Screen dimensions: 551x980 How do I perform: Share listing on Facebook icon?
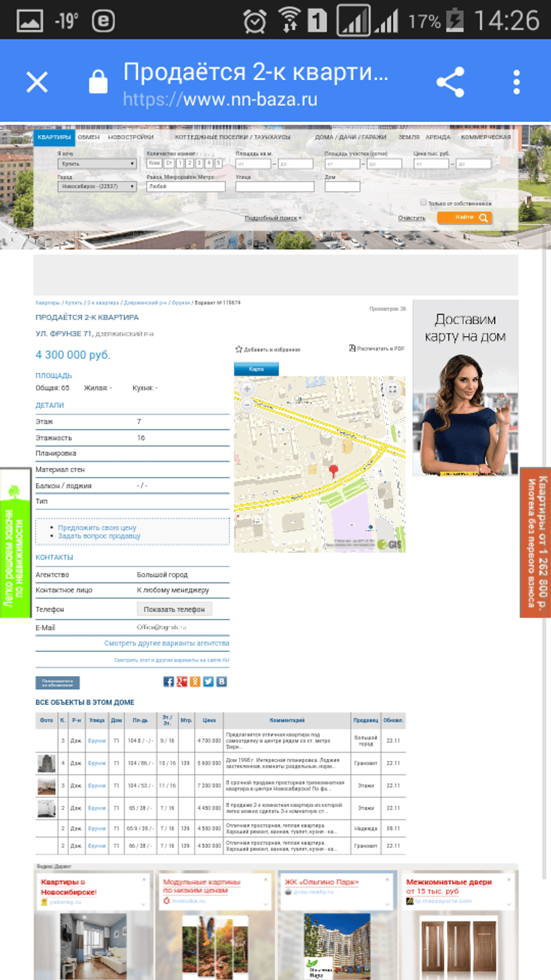[x=169, y=682]
